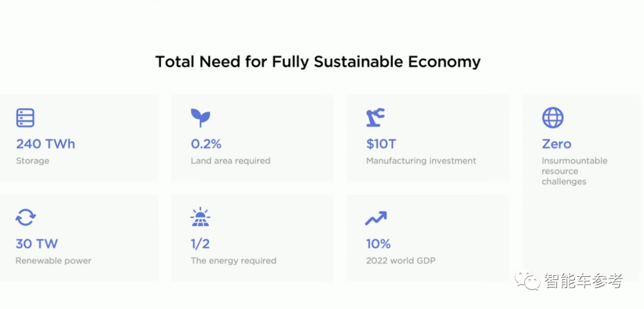Click the globe icon above Zero

coord(552,118)
